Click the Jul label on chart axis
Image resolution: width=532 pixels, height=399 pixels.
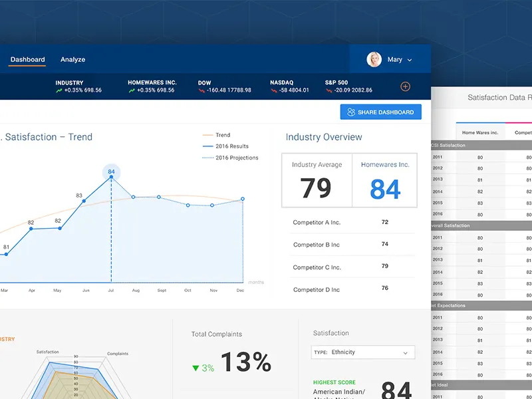tap(111, 291)
